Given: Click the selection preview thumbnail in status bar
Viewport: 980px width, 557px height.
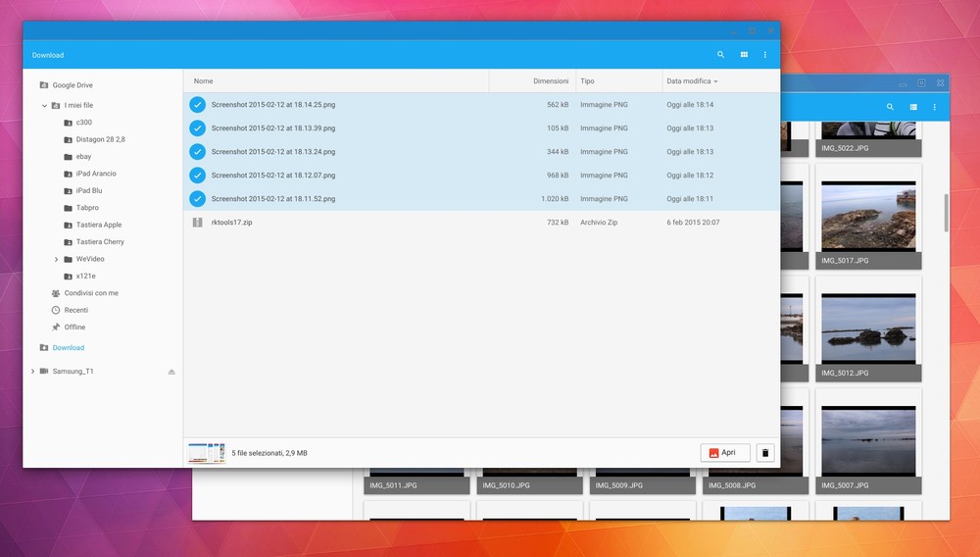Looking at the screenshot, I should point(207,453).
